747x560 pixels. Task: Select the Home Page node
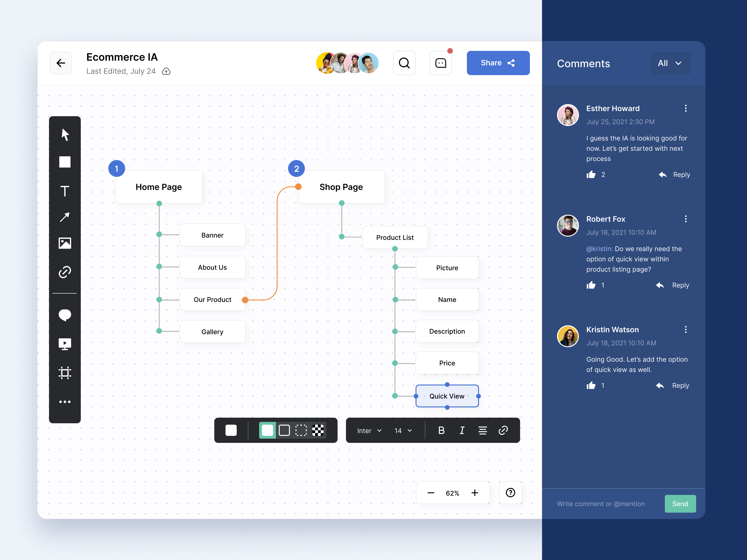click(x=159, y=187)
